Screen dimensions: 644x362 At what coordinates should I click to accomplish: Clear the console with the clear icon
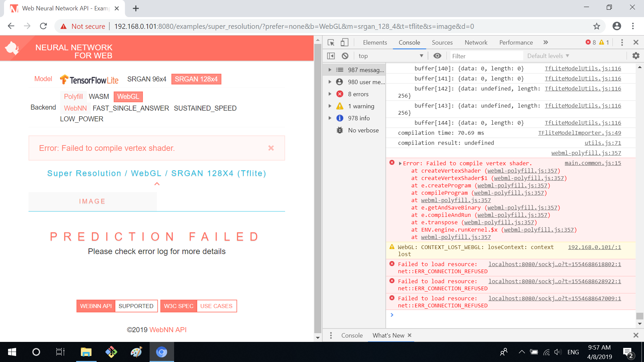coord(345,56)
